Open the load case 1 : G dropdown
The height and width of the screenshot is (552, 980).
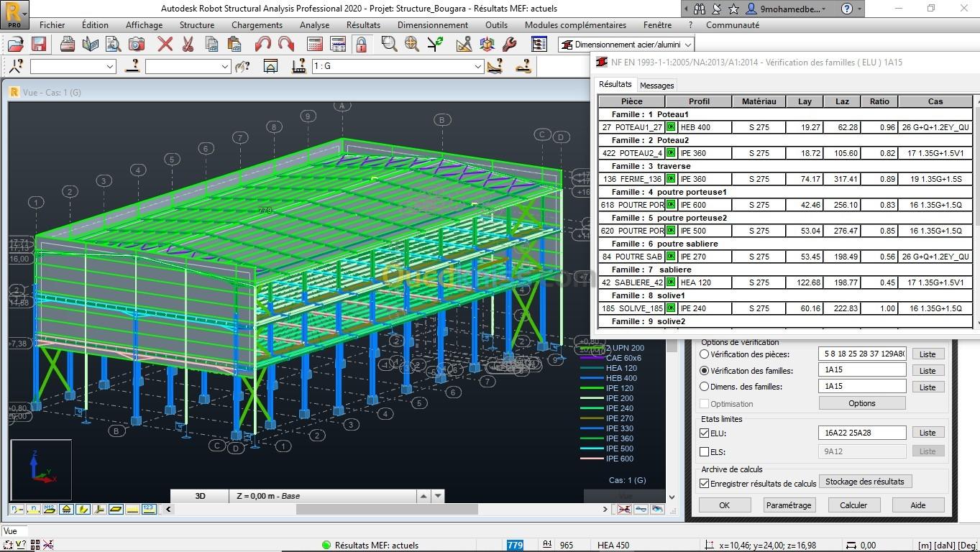click(x=477, y=66)
